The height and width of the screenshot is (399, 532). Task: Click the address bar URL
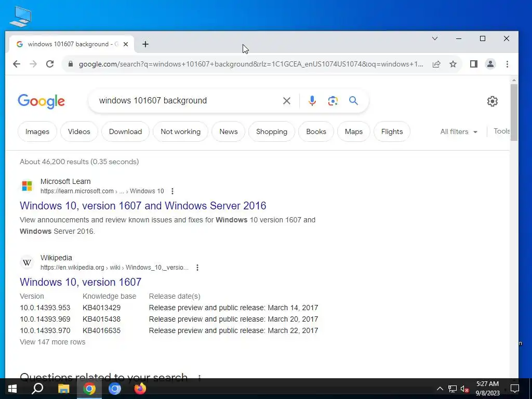pyautogui.click(x=251, y=64)
